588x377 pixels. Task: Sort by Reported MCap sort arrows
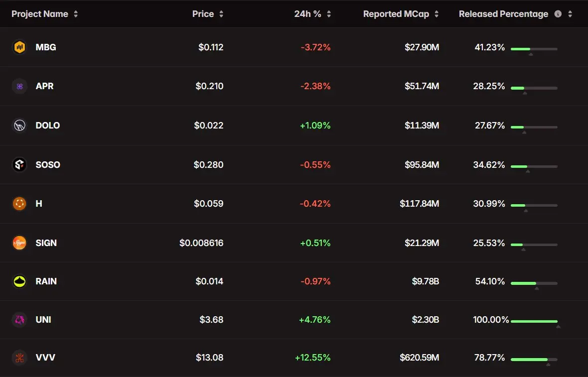(437, 14)
